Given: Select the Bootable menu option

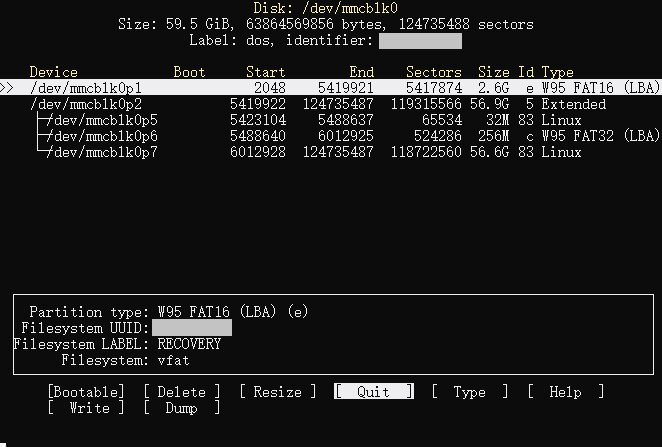Looking at the screenshot, I should (x=86, y=392).
